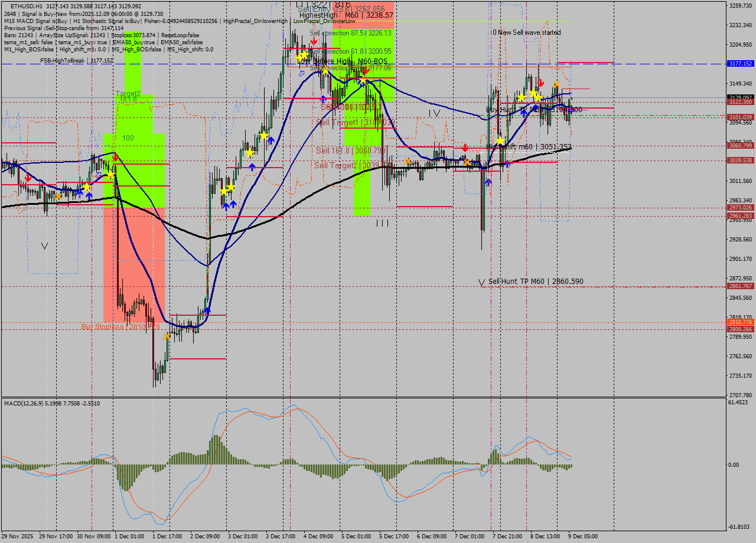This screenshot has height=543, width=756.
Task: Click the blue up arrow at the 2 Dec low
Action: 207,311
